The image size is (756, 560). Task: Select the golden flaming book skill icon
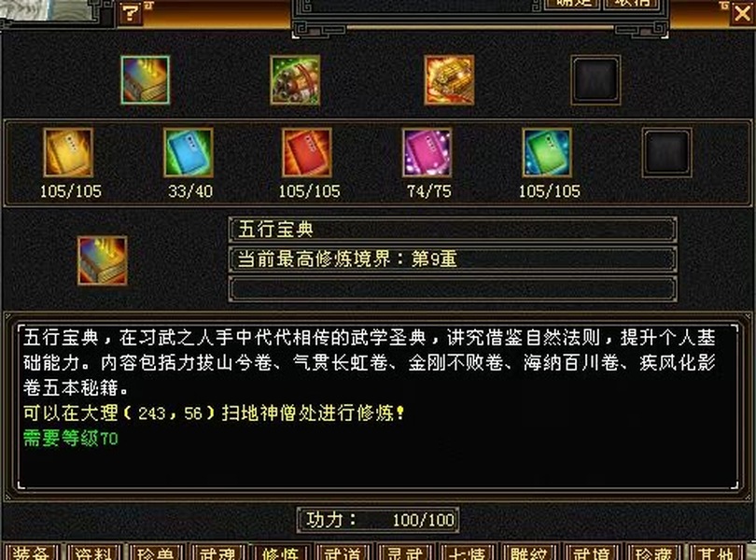[x=449, y=79]
